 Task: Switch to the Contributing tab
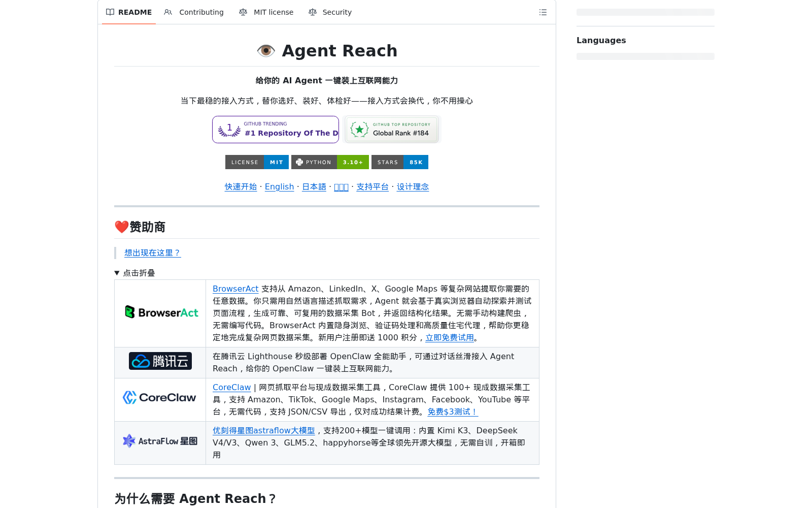(194, 12)
